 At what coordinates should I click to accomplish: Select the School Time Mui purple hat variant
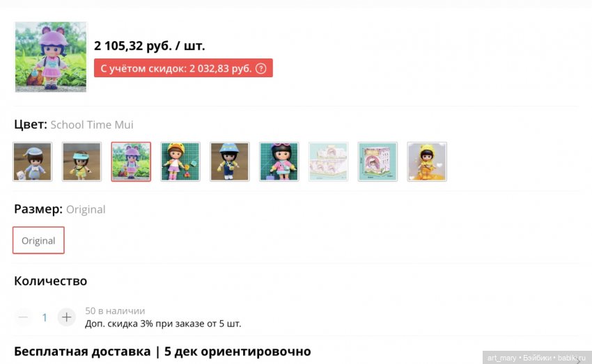tap(131, 162)
